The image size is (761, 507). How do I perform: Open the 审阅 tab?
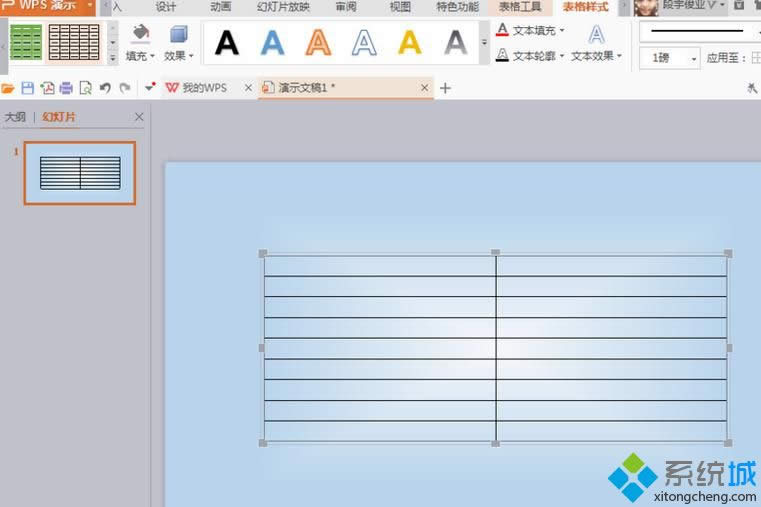pyautogui.click(x=346, y=6)
